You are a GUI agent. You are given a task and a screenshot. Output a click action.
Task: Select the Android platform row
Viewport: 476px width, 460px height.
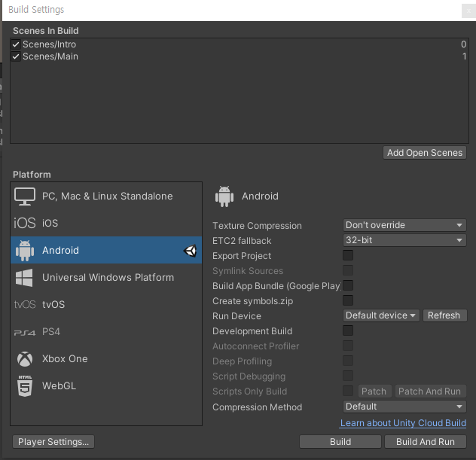point(106,251)
